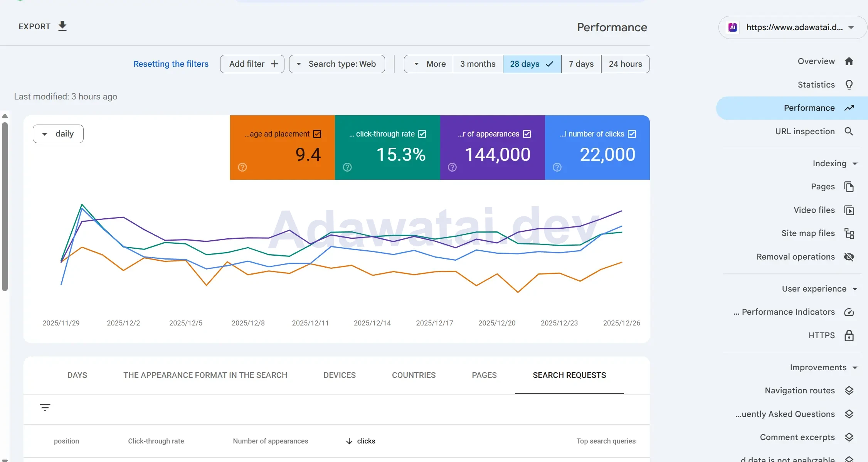The width and height of the screenshot is (868, 462).
Task: Open Site map files icon
Action: pyautogui.click(x=849, y=233)
